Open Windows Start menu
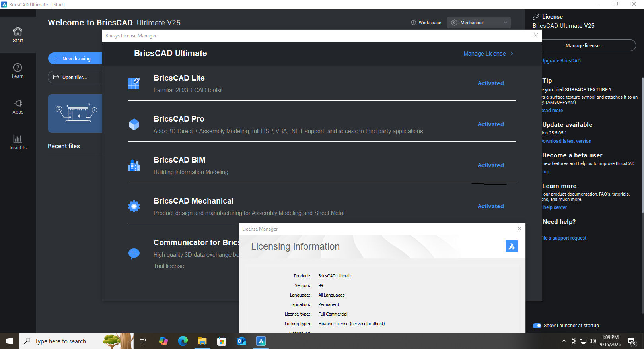Screen dimensions: 644x349 click(10, 341)
